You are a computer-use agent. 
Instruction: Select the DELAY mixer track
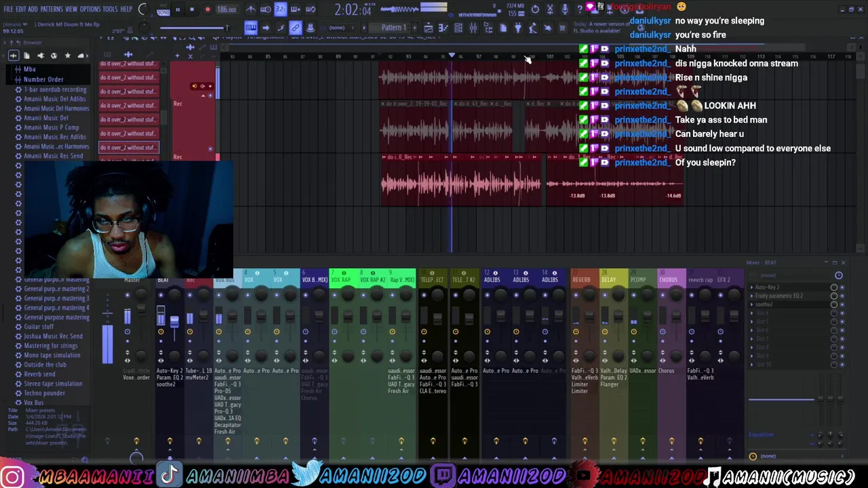(609, 280)
